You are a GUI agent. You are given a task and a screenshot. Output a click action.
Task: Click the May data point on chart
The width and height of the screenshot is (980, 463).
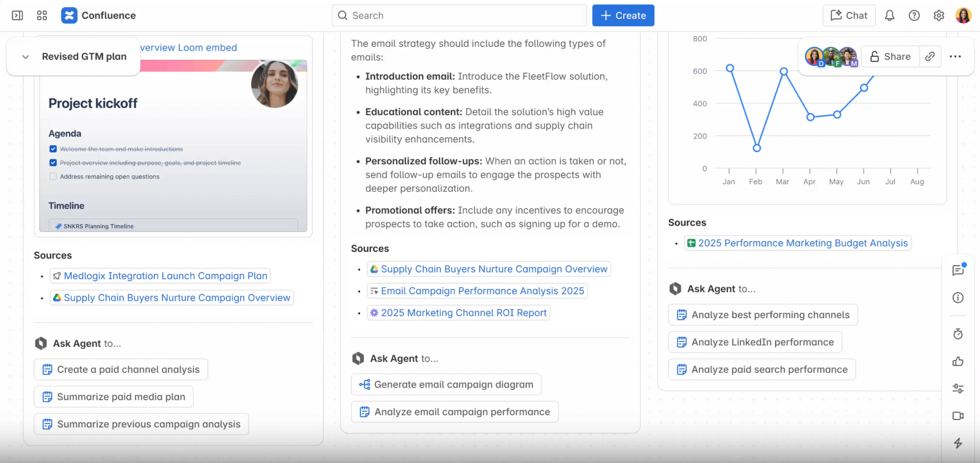coord(837,114)
